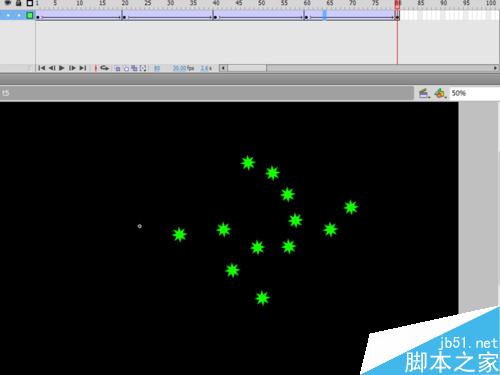Viewport: 500px width, 375px height.
Task: Click the timeline horizontal scrollbar thumb
Action: 247,68
